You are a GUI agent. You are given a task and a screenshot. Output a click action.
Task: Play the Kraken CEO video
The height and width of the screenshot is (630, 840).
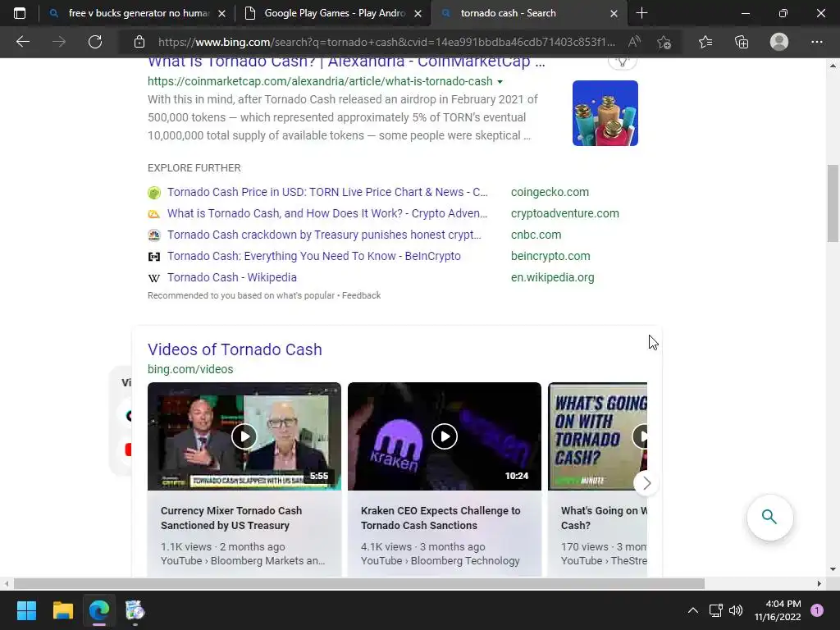pyautogui.click(x=444, y=436)
